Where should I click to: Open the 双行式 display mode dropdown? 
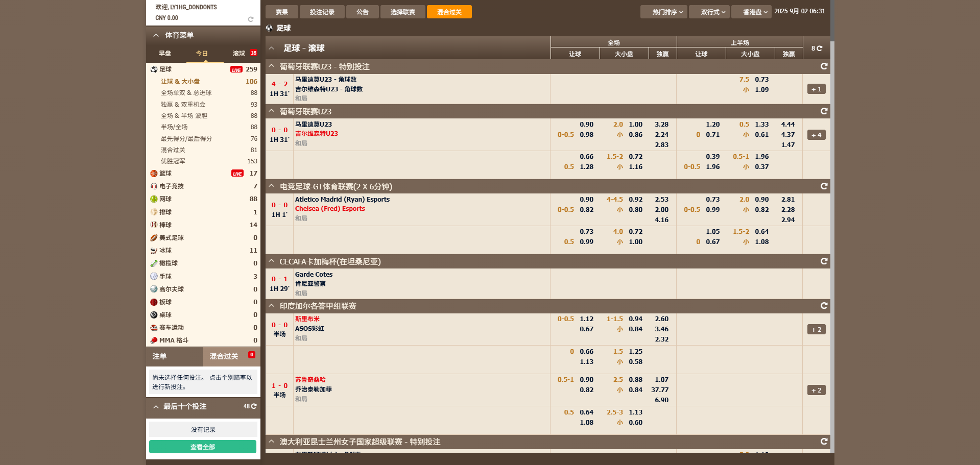(x=709, y=12)
